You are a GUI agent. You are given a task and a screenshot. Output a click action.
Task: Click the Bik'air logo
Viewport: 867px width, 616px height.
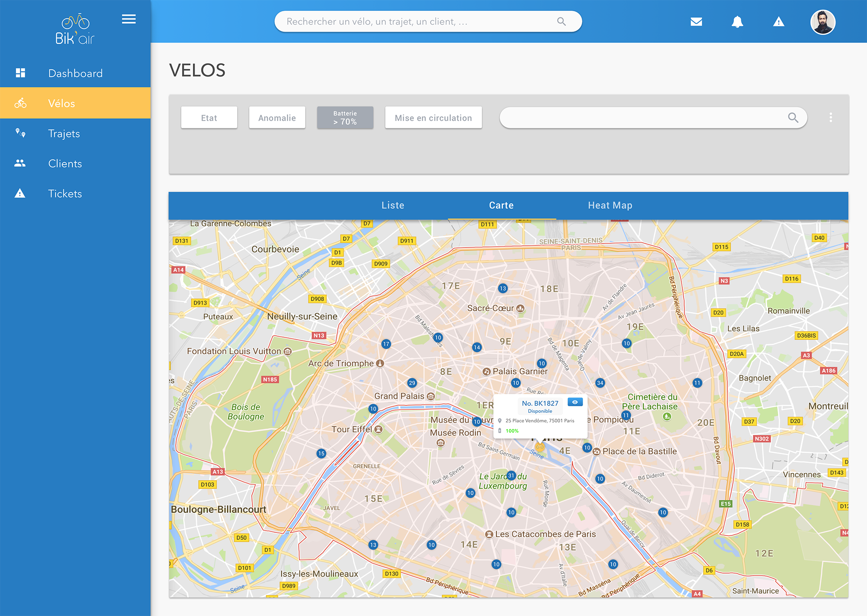75,29
